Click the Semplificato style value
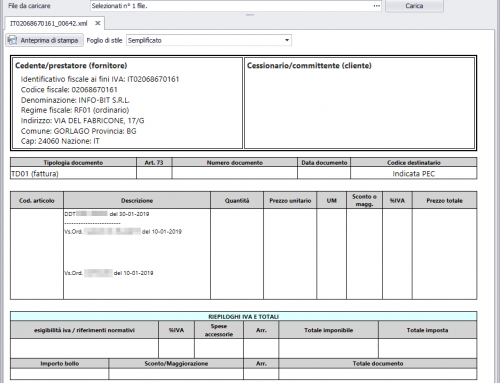Screen dimensions: 500x383 pyautogui.click(x=145, y=40)
